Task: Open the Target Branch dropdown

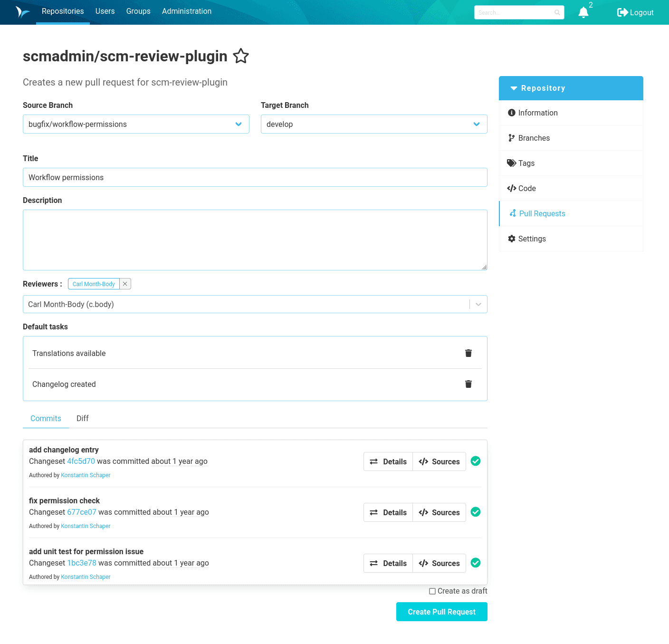Action: tap(476, 124)
